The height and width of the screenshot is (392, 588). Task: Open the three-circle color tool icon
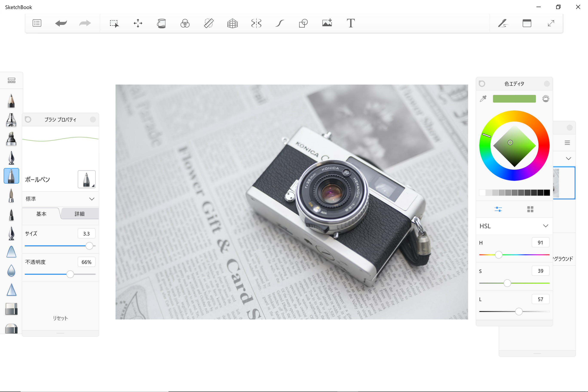(x=185, y=23)
